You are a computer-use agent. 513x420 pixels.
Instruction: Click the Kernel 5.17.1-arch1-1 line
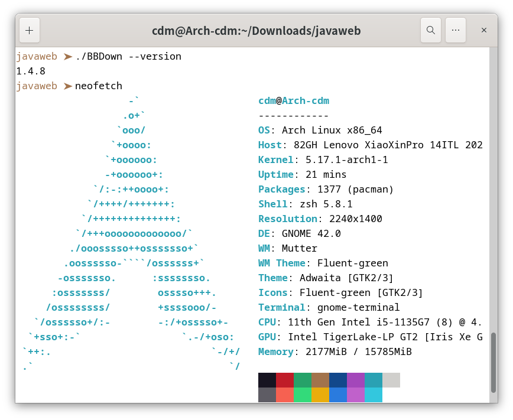(323, 159)
